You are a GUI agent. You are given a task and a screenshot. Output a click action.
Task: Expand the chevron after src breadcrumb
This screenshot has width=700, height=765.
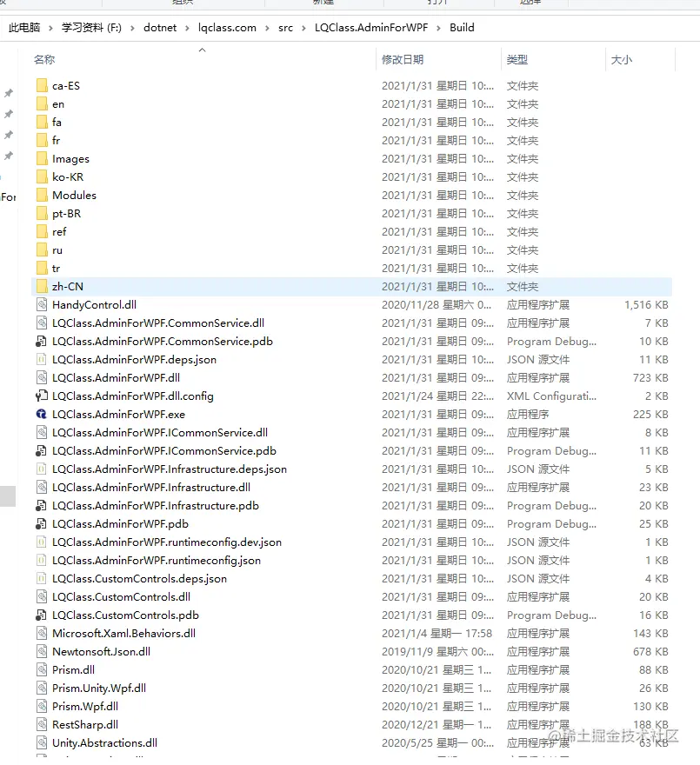point(303,29)
